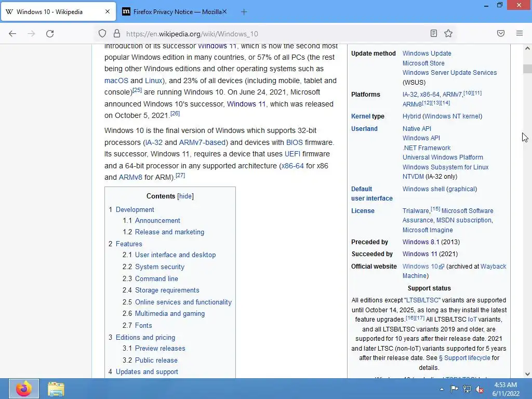The height and width of the screenshot is (399, 532).
Task: Click the Trialware license link
Action: [416, 211]
